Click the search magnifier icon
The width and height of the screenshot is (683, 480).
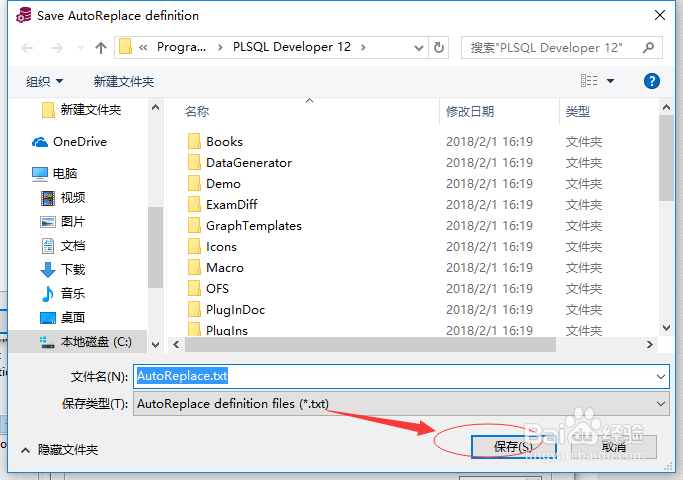[x=649, y=47]
